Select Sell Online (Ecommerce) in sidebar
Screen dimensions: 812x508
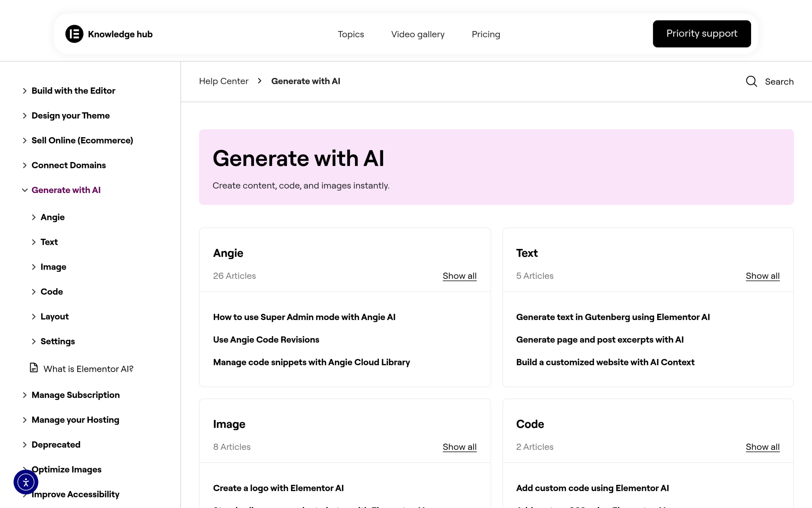pos(82,140)
